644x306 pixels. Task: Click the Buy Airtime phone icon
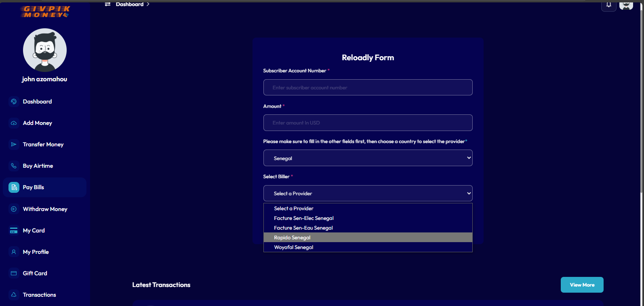click(14, 166)
